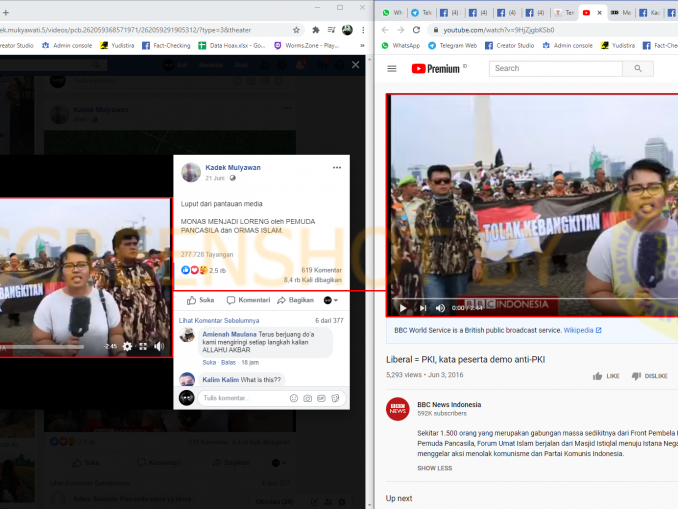Open the Extensions puzzle icon in the left browser
The width and height of the screenshot is (678, 509).
pos(316,30)
